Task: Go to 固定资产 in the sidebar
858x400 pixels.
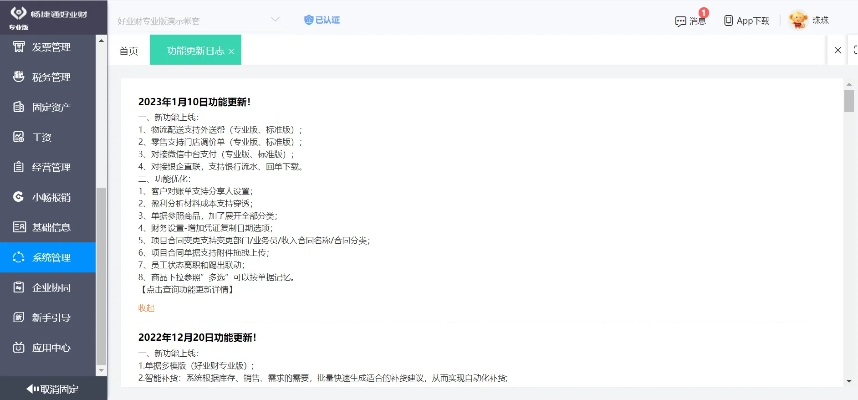Action: (50, 107)
